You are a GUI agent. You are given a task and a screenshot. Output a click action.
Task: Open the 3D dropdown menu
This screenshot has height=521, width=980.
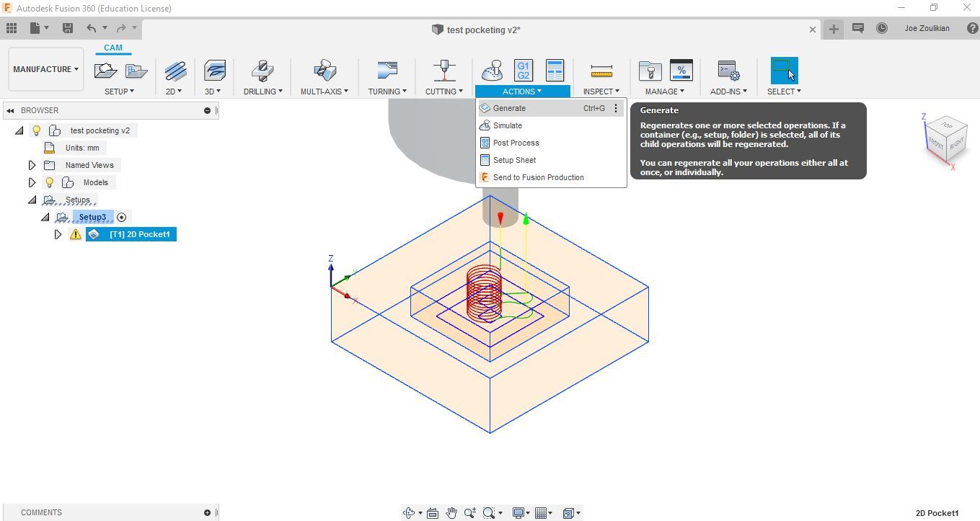[x=213, y=92]
